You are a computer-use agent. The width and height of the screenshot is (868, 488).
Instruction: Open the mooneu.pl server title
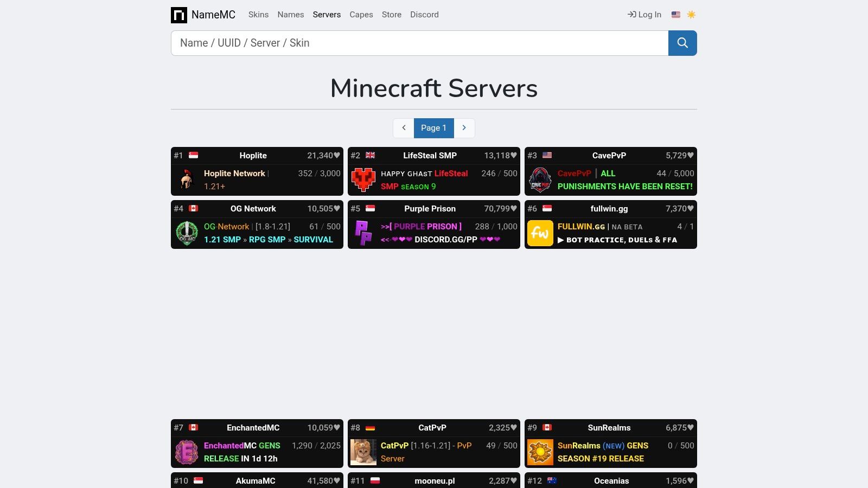pyautogui.click(x=435, y=481)
